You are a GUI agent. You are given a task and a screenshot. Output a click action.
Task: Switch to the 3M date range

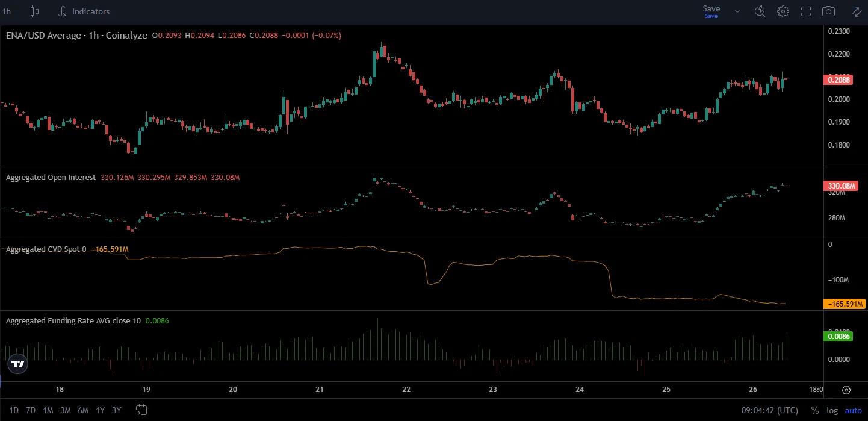(x=66, y=411)
